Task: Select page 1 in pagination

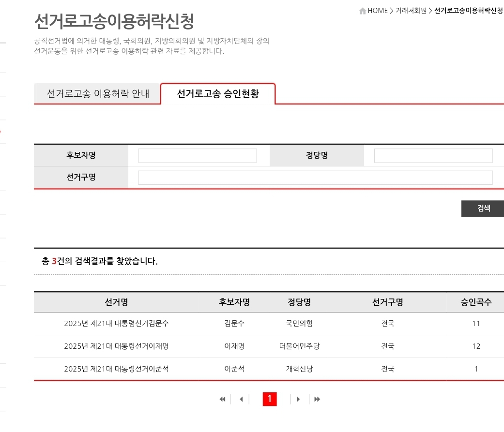Action: [x=270, y=399]
